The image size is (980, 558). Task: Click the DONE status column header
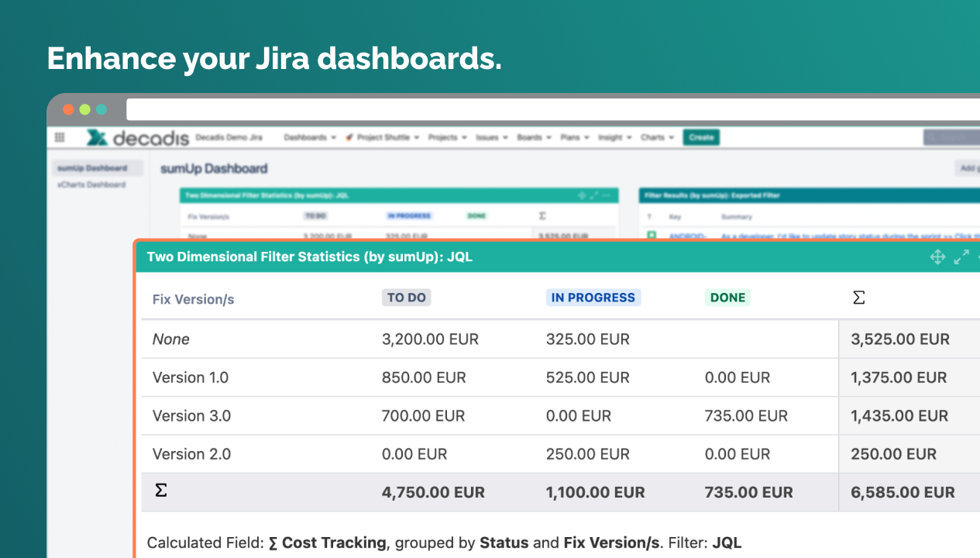point(727,298)
